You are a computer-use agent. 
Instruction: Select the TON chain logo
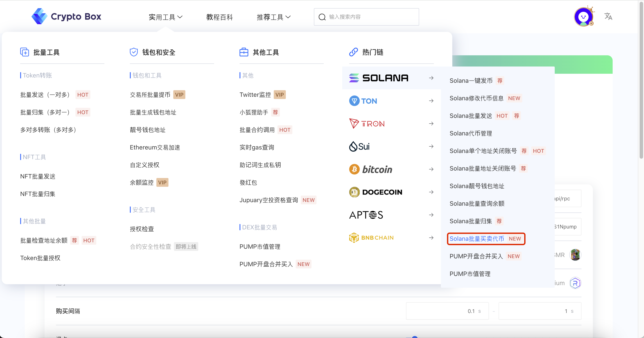point(363,101)
